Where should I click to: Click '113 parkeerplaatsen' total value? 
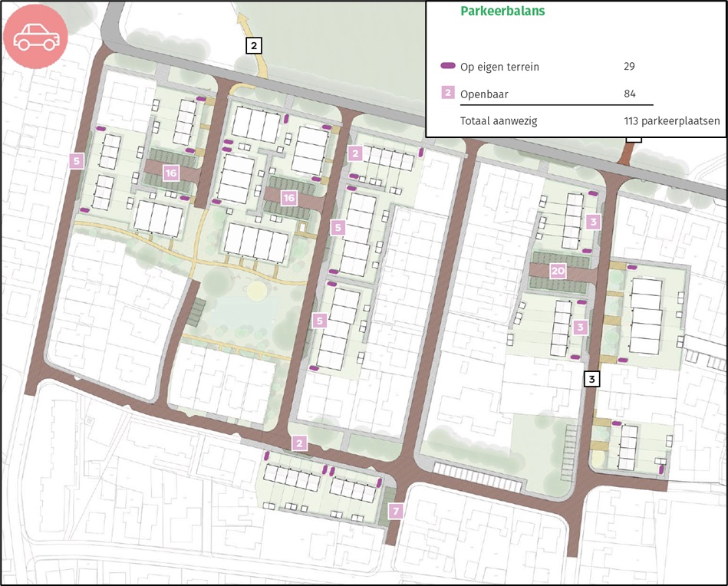pos(672,121)
